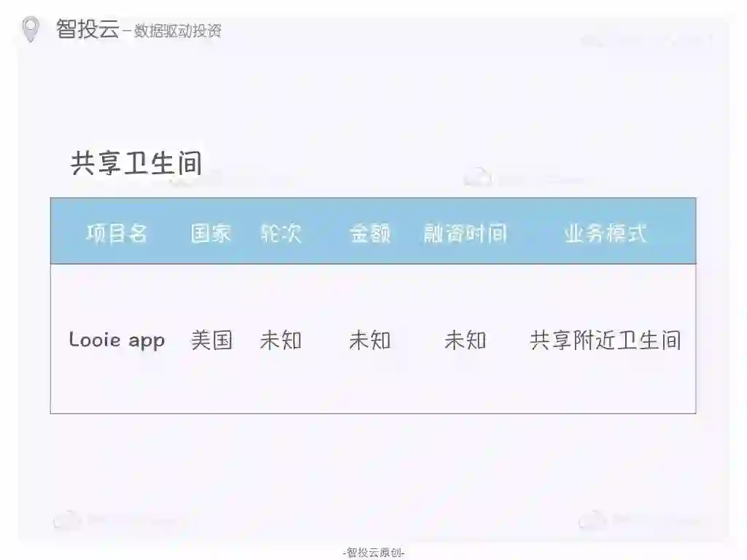The width and height of the screenshot is (747, 560).
Task: Click the 金额 column header
Action: 370,233
